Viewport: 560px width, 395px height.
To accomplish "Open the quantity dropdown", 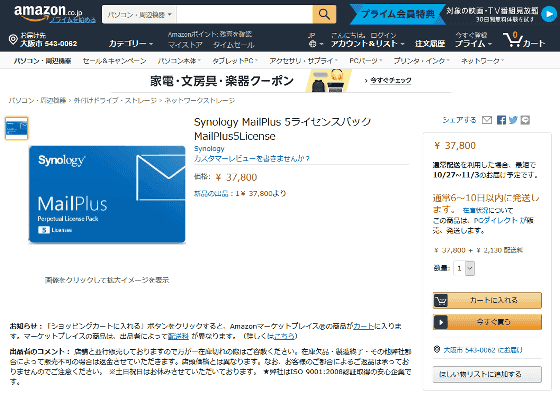I will point(464,268).
